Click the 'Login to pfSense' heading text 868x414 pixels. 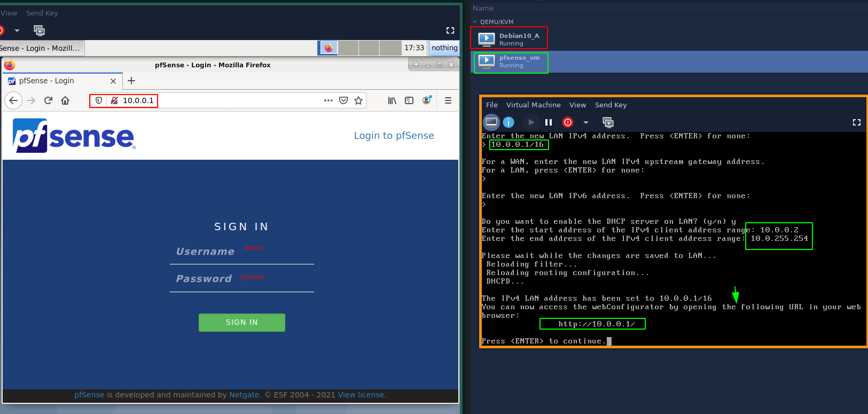[x=394, y=136]
